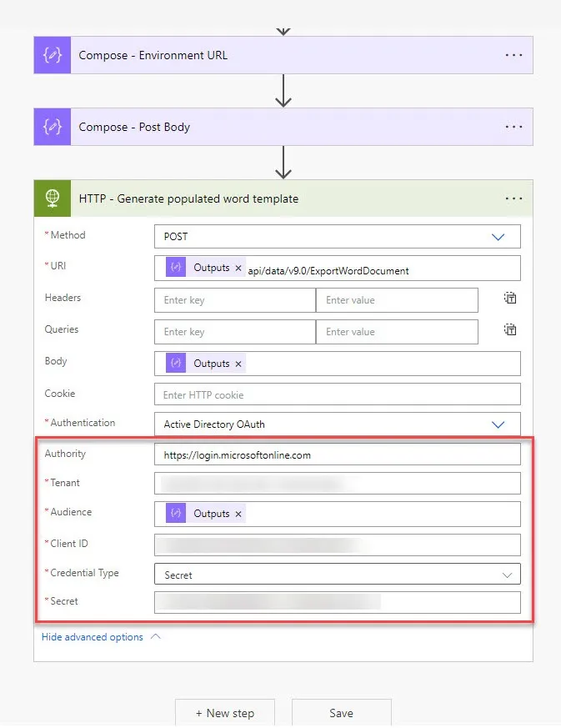The width and height of the screenshot is (561, 728).
Task: Click Outputs token in Body field
Action: [x=205, y=364]
